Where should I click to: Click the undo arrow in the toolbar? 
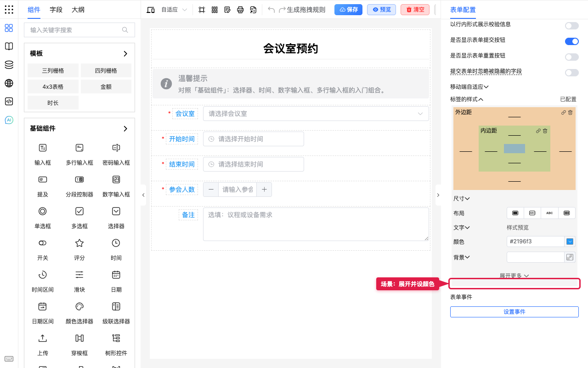[271, 10]
